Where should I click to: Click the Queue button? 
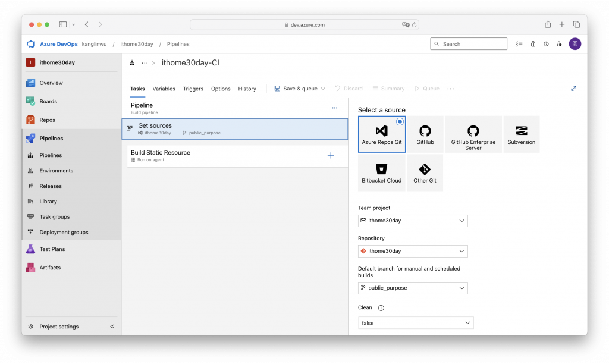pyautogui.click(x=427, y=89)
